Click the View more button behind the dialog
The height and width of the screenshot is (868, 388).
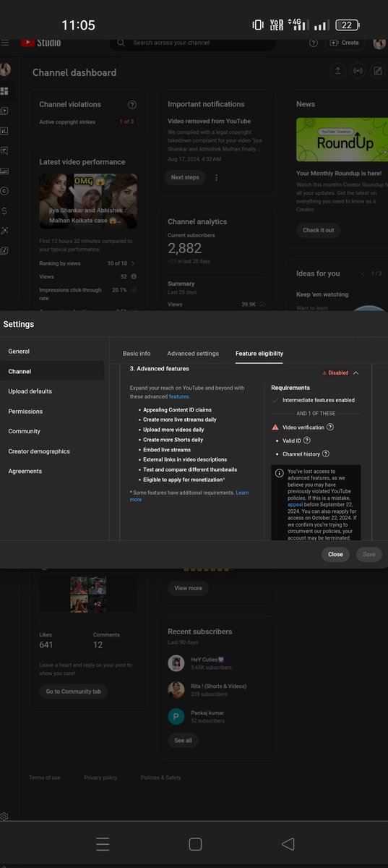click(189, 588)
